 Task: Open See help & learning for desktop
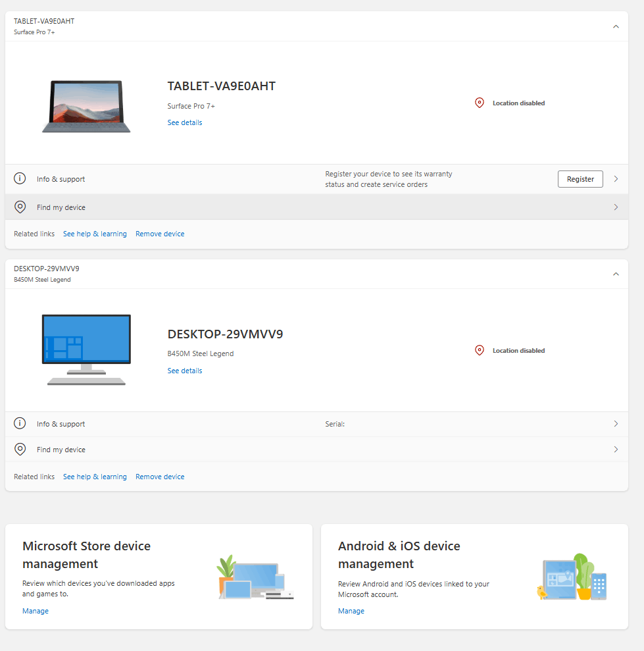click(95, 477)
